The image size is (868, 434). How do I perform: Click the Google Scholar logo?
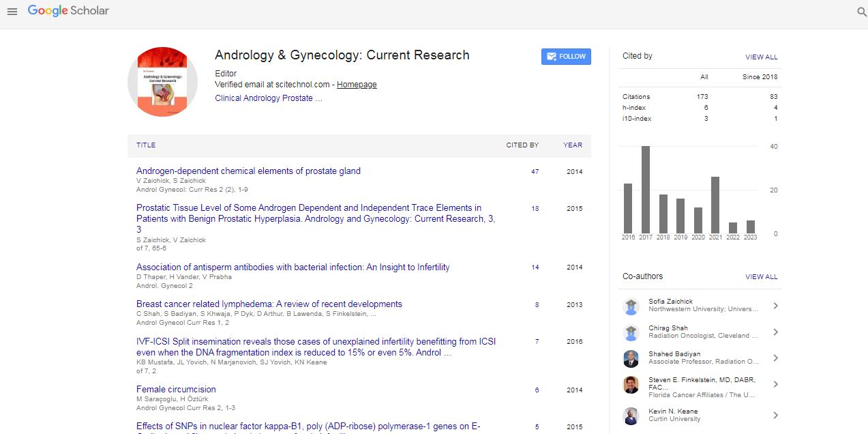[68, 11]
